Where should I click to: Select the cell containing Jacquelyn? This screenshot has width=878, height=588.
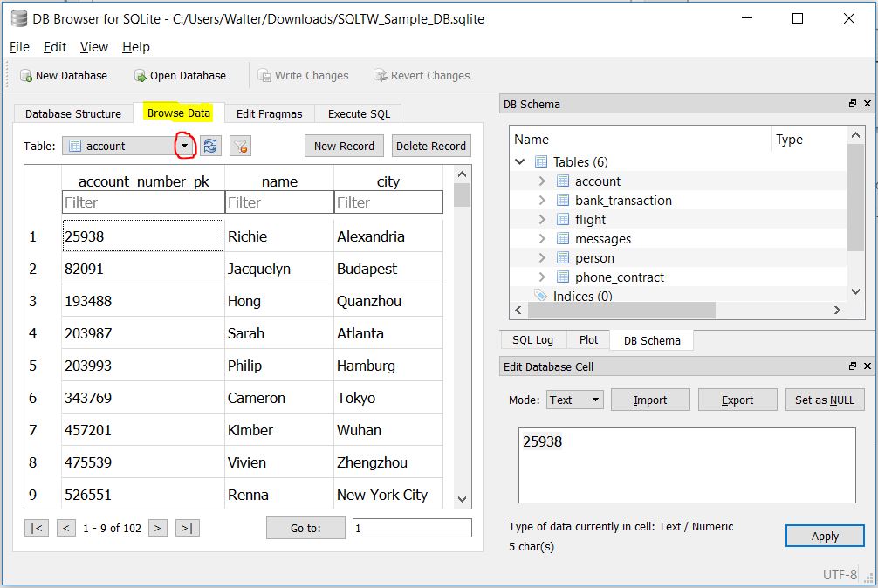point(279,269)
